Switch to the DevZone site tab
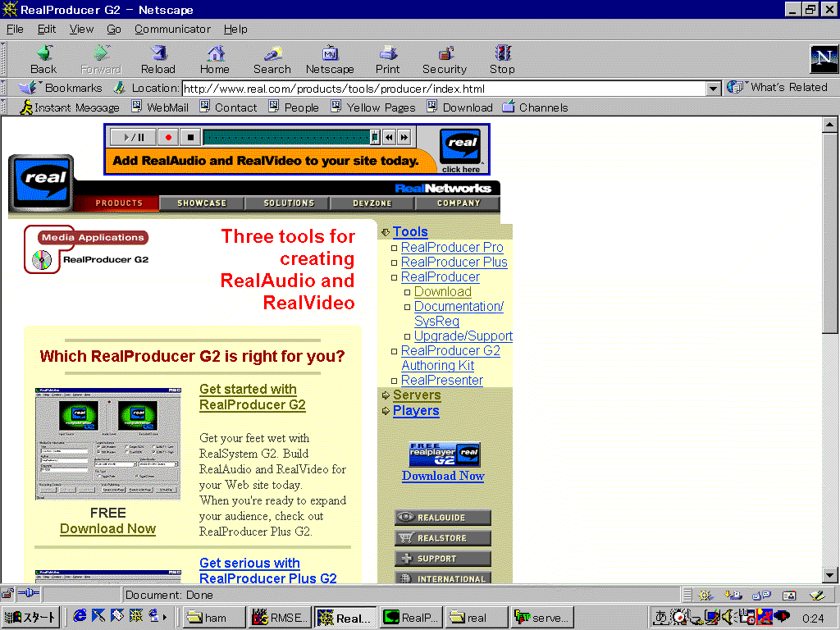 click(372, 203)
